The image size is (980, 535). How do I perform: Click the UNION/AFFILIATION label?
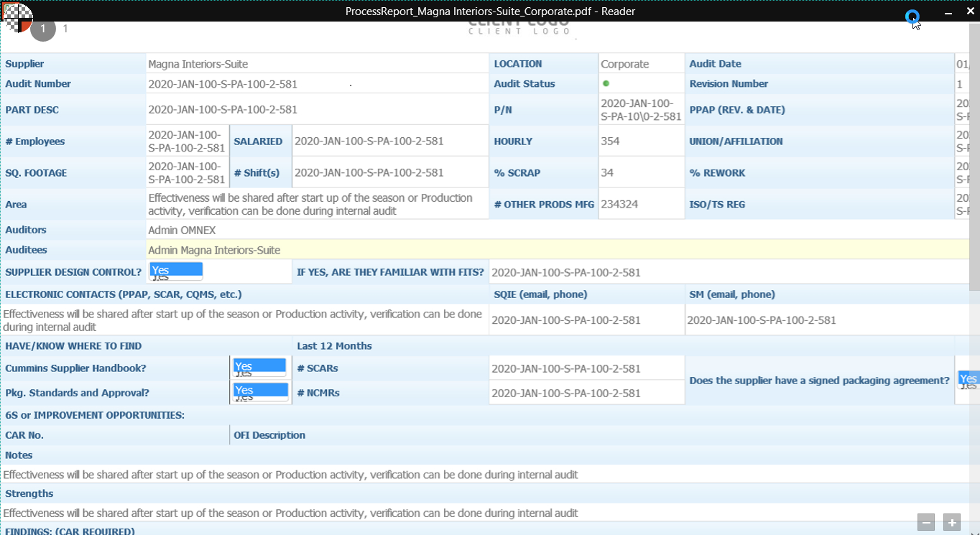click(736, 141)
